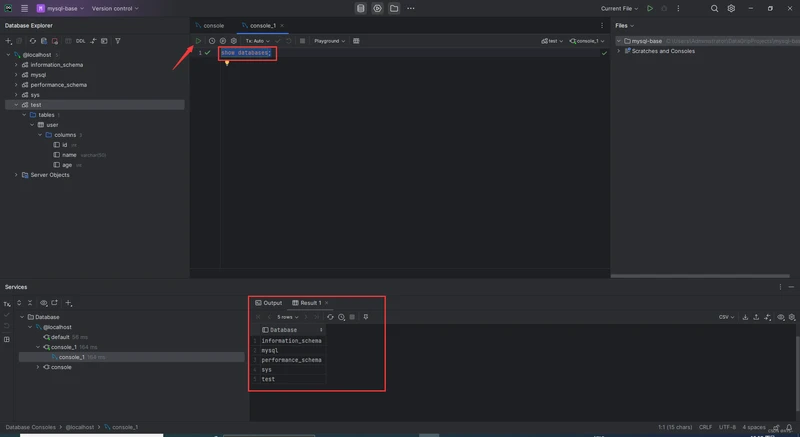The image size is (800, 437).
Task: Click the jump to source icon in Explorer toolbar
Action: coord(93,41)
